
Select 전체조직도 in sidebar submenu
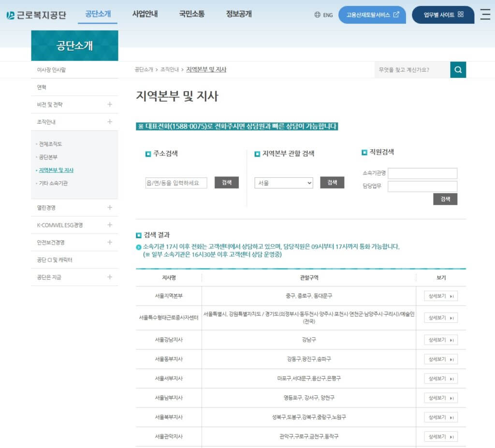coord(50,144)
